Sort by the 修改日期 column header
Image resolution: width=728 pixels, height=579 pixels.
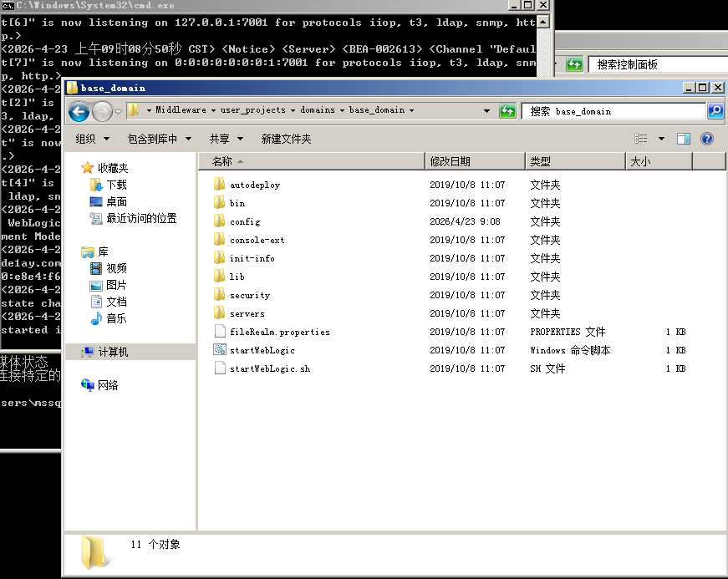pos(450,161)
